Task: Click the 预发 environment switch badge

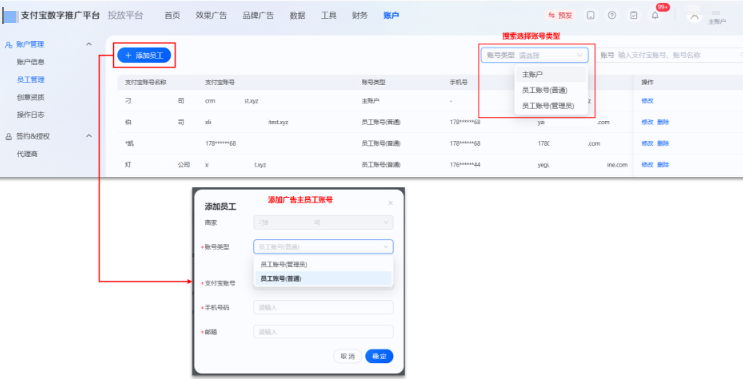Action: (x=560, y=16)
